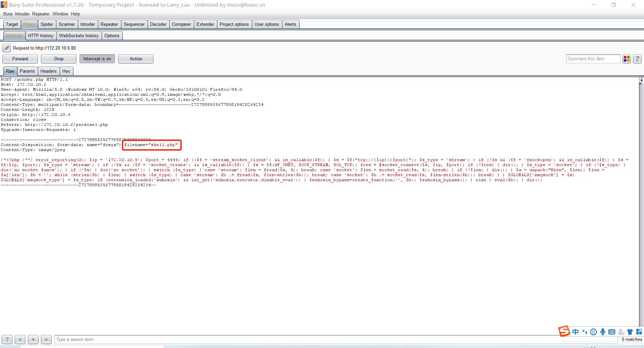Open Sogou toolbox grid icon
Image resolution: width=644 pixels, height=348 pixels.
tap(639, 332)
